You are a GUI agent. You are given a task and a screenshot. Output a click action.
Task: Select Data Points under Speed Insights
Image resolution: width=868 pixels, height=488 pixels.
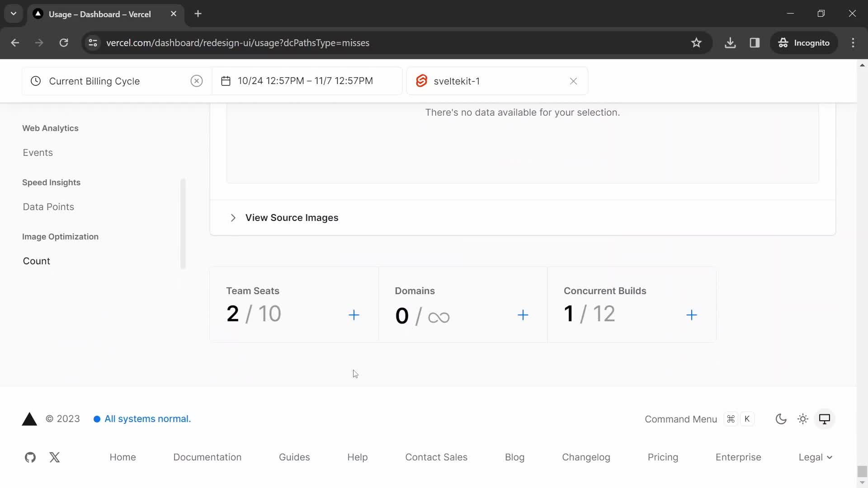point(48,207)
